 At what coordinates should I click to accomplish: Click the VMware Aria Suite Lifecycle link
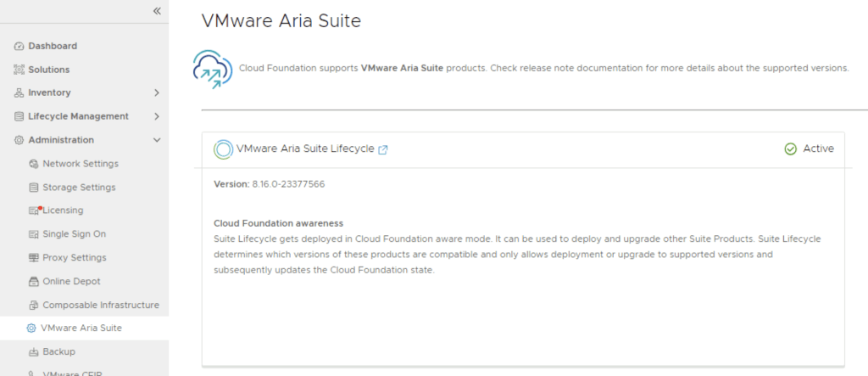click(305, 149)
